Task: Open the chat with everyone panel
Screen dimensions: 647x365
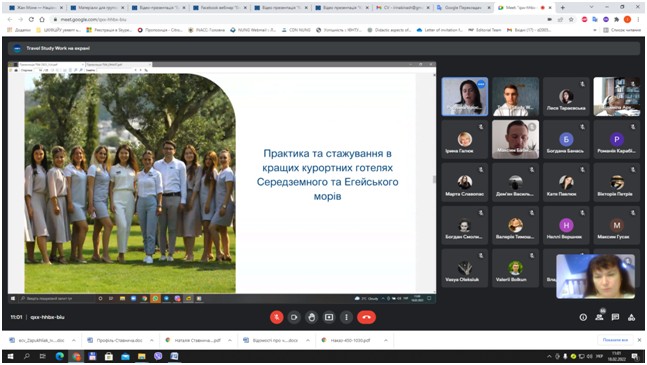Action: [615, 317]
